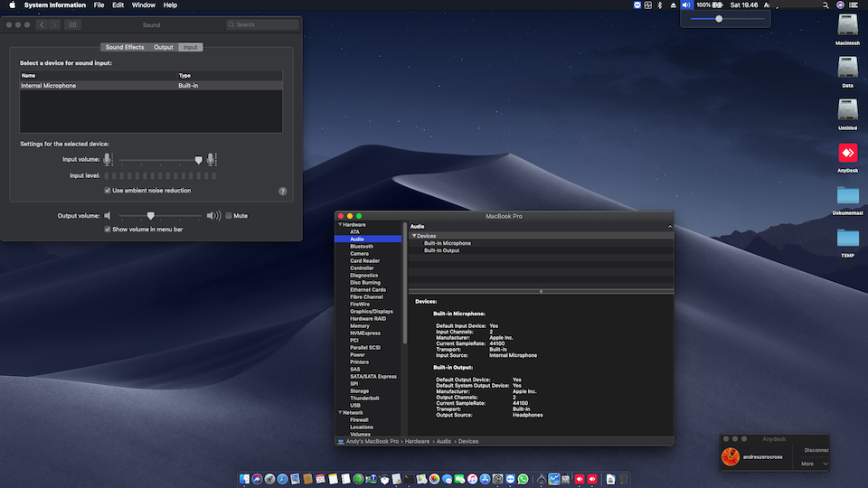Open the Dokumentasi folder on the desktop
The height and width of the screenshot is (488, 868).
(847, 197)
